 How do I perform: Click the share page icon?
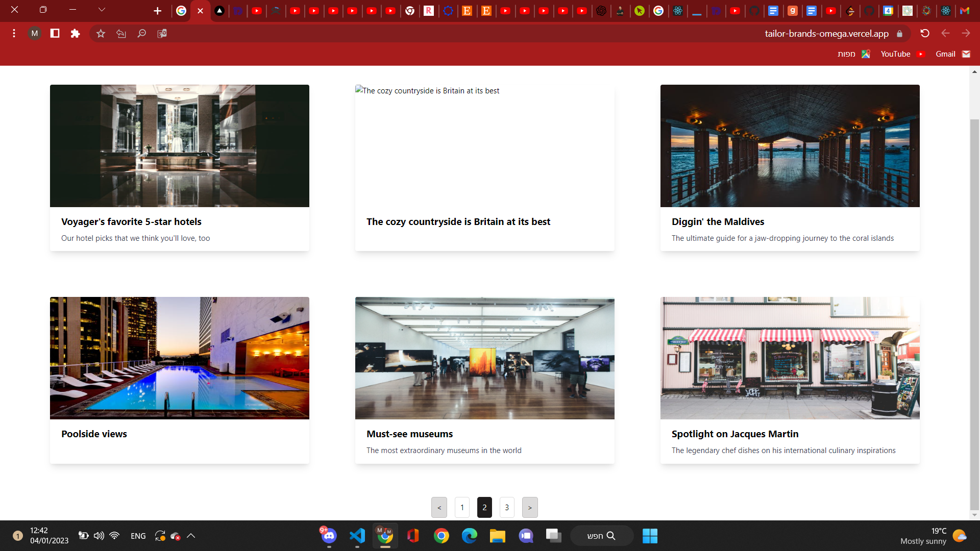click(121, 33)
